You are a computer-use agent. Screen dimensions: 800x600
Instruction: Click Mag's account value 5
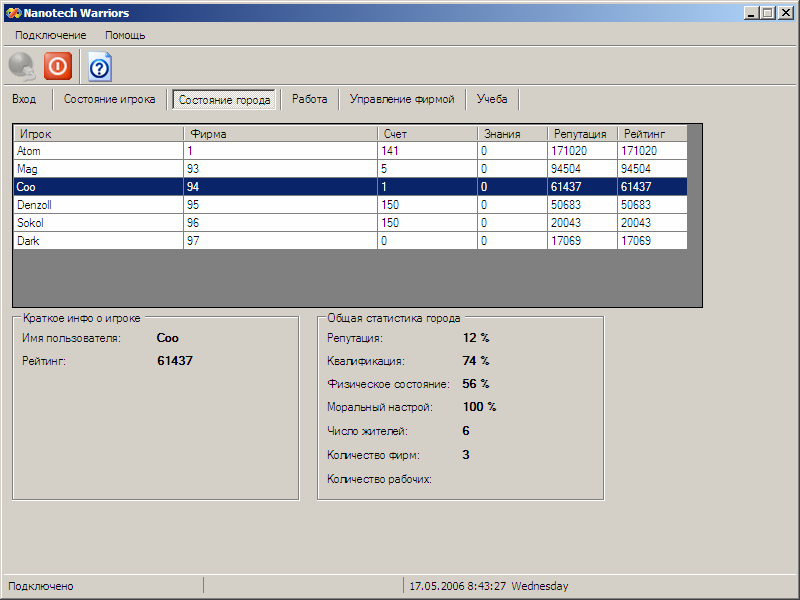pyautogui.click(x=427, y=169)
